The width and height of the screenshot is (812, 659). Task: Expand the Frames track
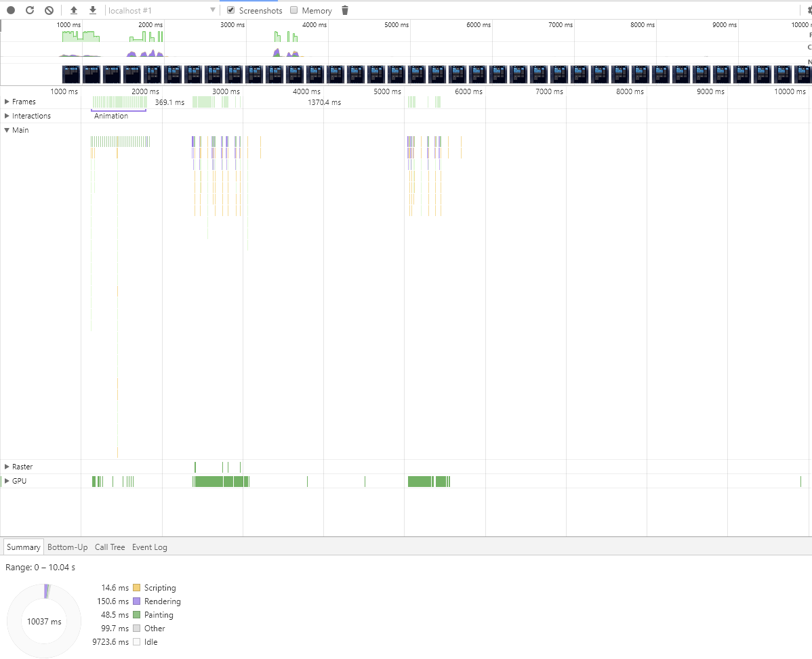[7, 102]
